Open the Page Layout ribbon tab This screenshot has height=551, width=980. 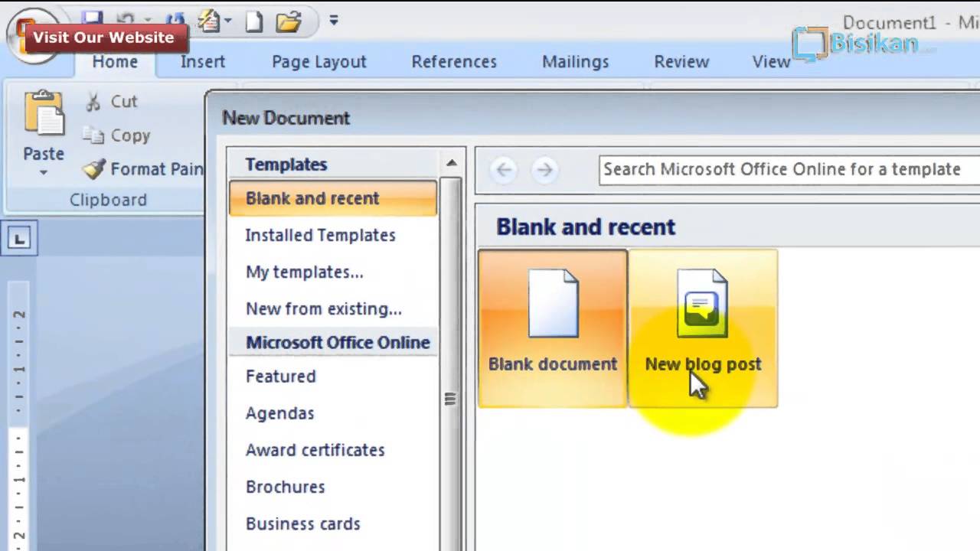click(x=319, y=62)
